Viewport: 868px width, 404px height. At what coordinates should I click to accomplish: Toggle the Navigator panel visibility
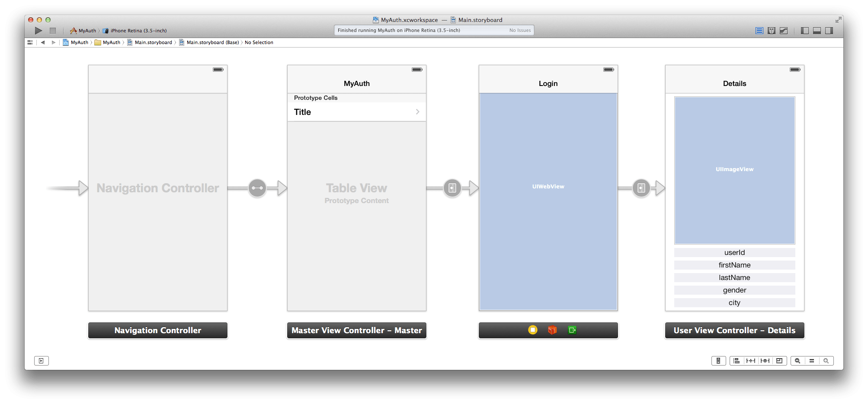pos(804,30)
